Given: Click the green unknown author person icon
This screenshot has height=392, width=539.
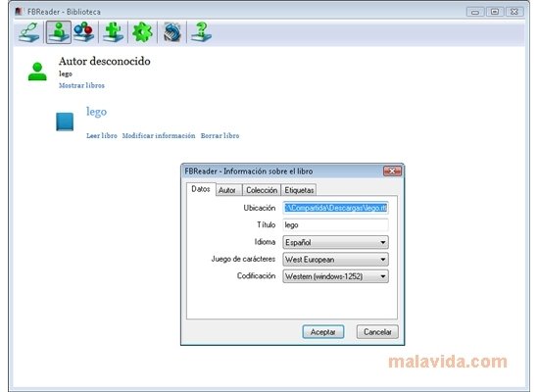Looking at the screenshot, I should 37,72.
